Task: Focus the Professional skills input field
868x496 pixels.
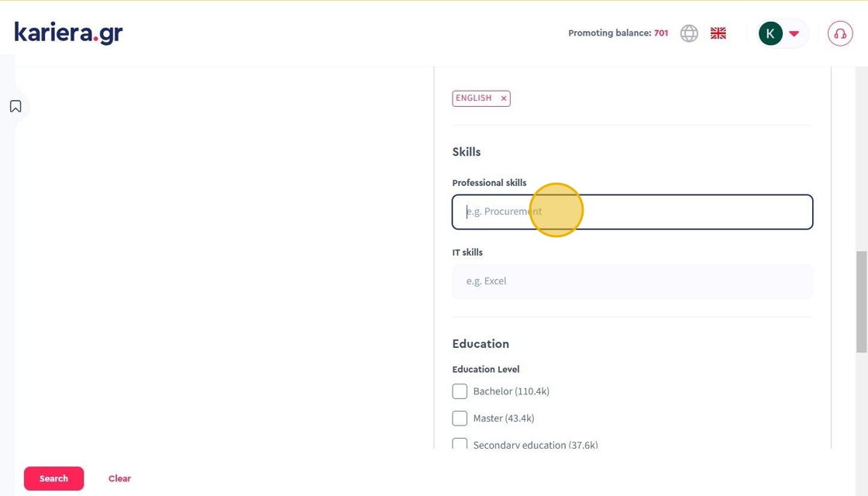Action: tap(632, 212)
